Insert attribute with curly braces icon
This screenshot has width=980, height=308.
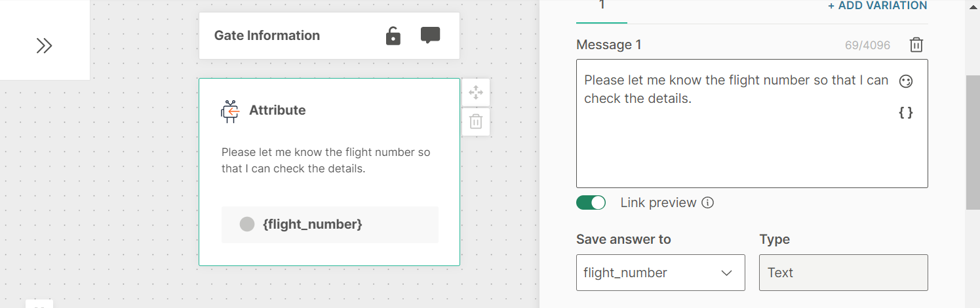(906, 113)
